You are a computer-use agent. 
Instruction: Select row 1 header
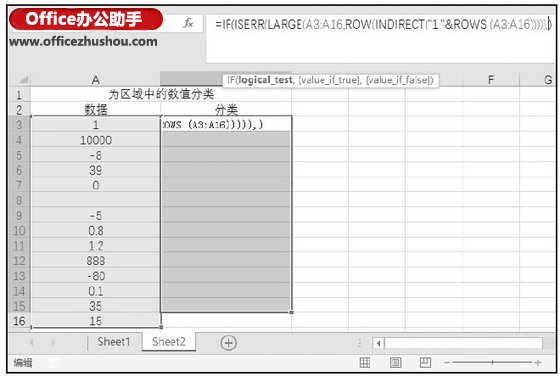[19, 95]
